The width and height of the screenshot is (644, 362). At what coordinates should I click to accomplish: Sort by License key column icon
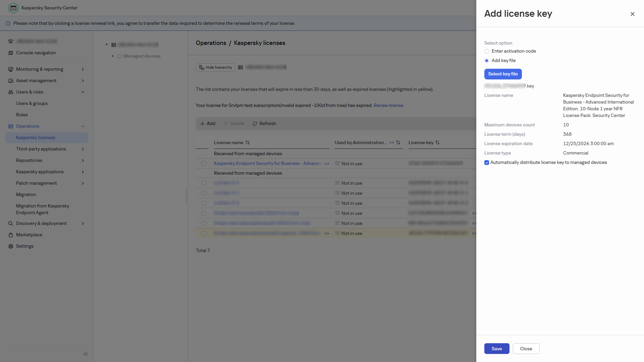pyautogui.click(x=437, y=143)
